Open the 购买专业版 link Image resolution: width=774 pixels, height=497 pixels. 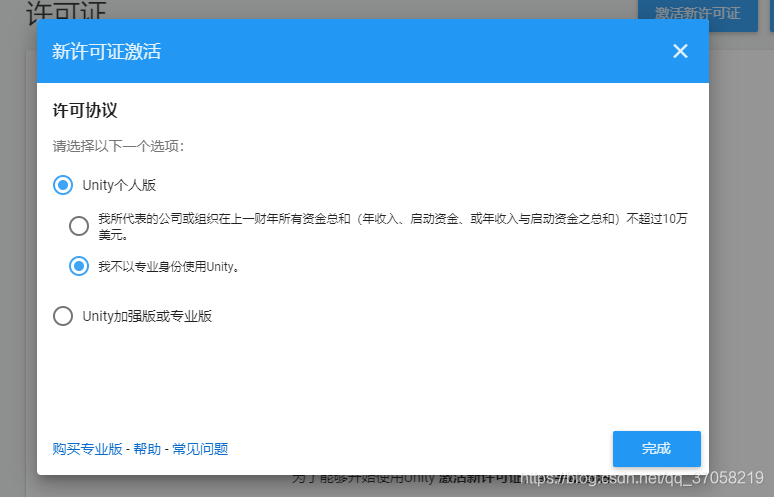tap(87, 449)
